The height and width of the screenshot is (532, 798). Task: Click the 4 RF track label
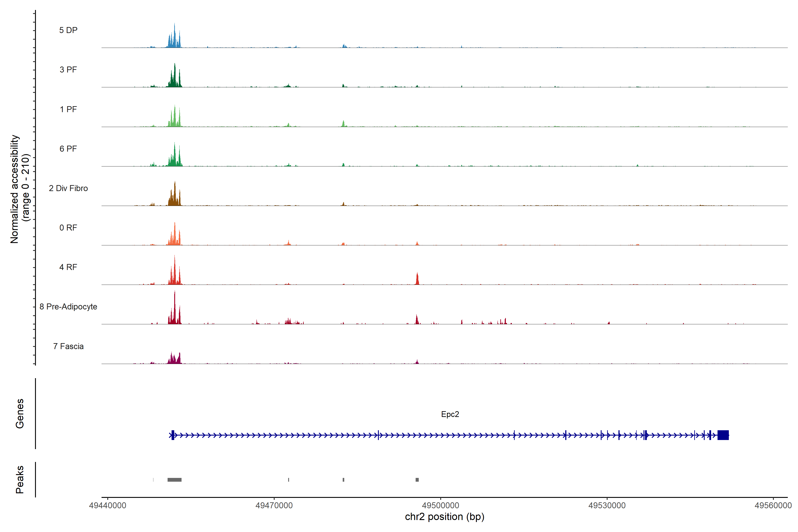[x=68, y=267]
